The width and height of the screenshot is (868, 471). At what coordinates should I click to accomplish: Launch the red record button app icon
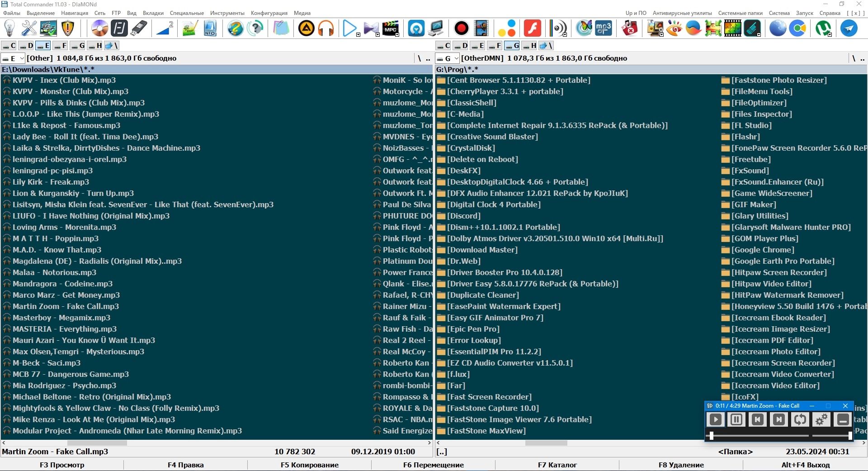461,29
